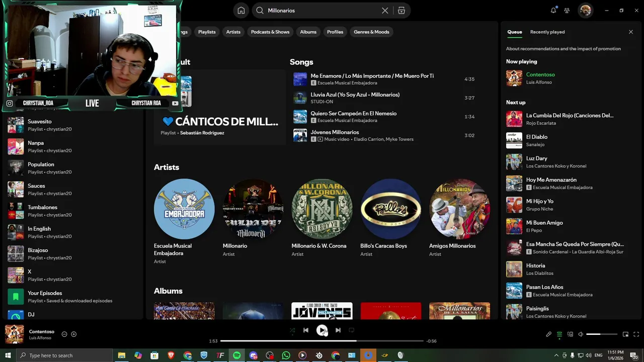Filter results by Genres & Moods
Image resolution: width=644 pixels, height=362 pixels.
(371, 32)
